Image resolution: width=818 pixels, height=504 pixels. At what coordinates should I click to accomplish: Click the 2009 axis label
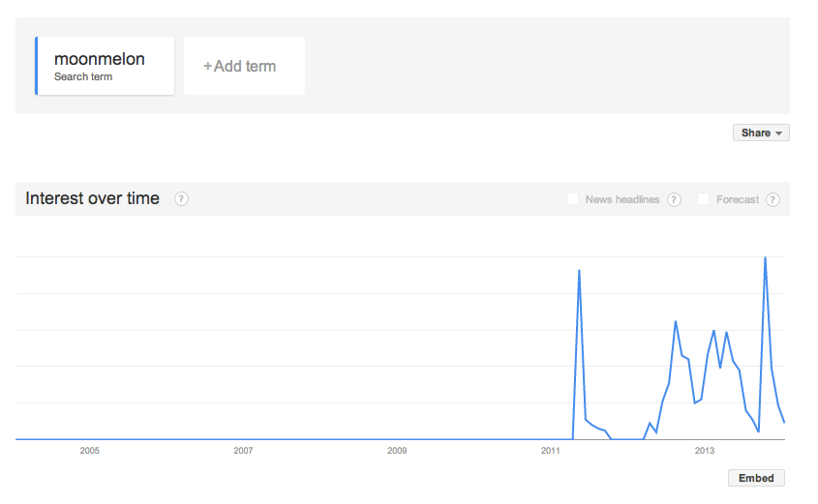coord(397,451)
